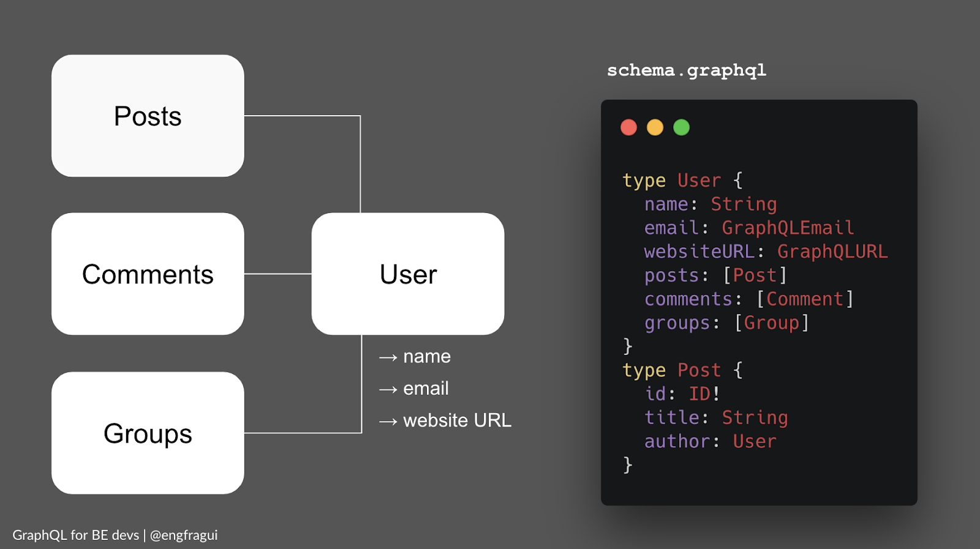
Task: Select the [Post] type in posts field
Action: tap(755, 275)
